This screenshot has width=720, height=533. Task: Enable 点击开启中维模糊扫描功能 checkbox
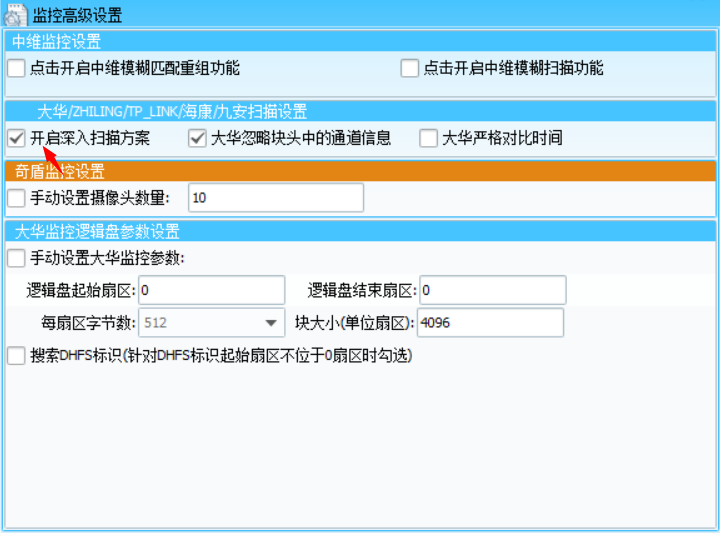coord(409,68)
